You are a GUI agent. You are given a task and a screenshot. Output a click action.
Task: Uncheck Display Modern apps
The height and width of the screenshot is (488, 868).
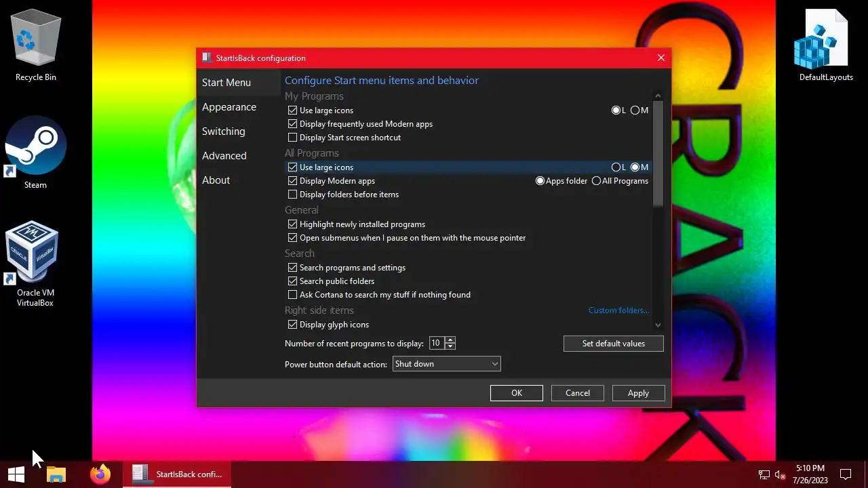click(292, 181)
